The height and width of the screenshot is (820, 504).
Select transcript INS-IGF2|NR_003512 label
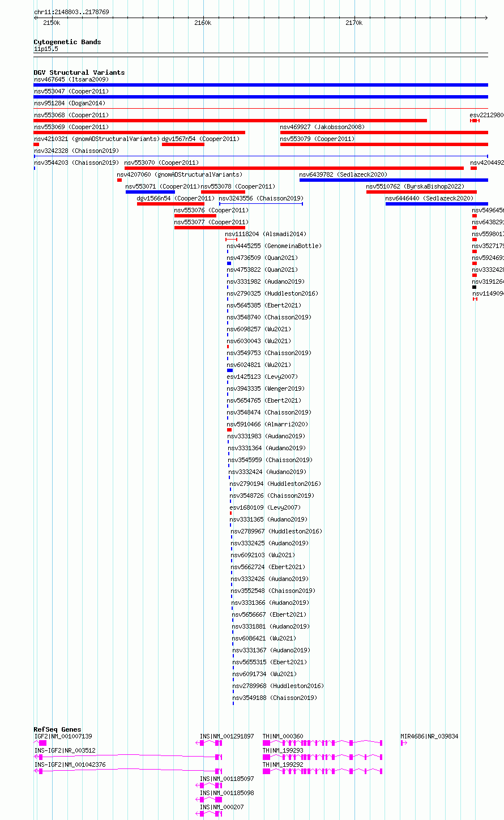65,750
